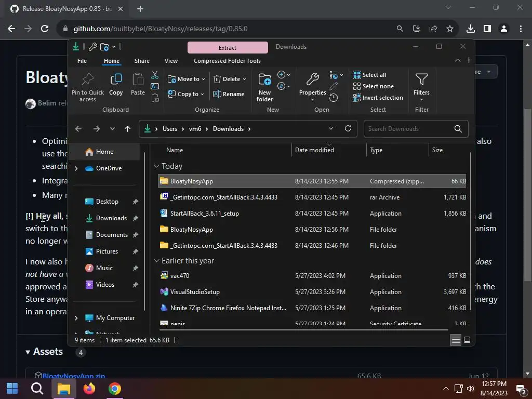Open BloatyNosyApp.zip link on GitHub
Viewport: 532px width, 399px height.
point(74,376)
